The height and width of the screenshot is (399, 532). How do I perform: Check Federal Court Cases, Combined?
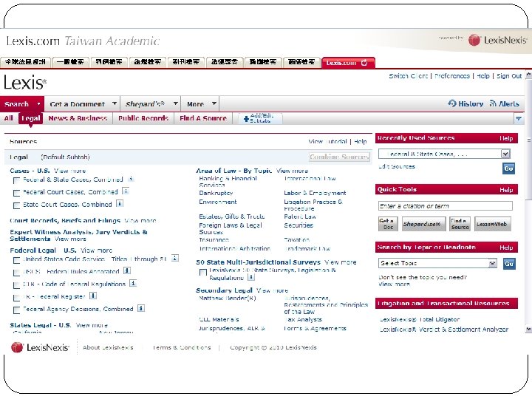(16, 193)
